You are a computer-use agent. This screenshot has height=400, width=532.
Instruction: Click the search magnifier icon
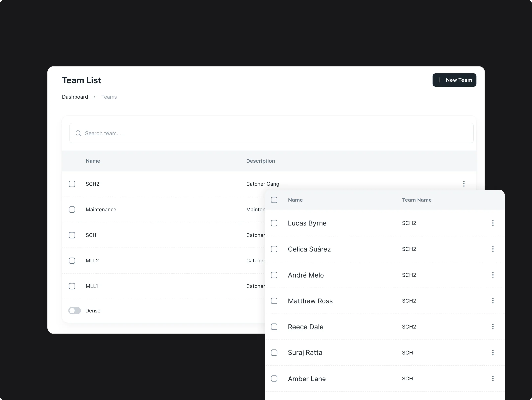78,133
